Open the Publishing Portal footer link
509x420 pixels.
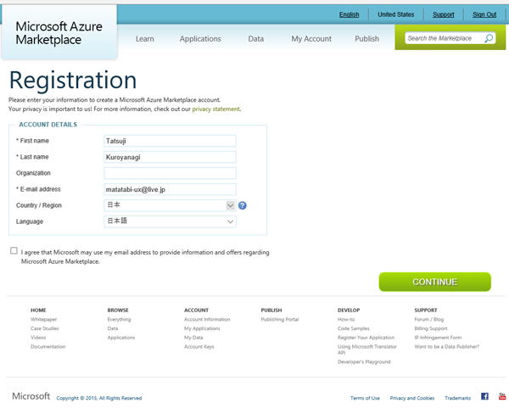[x=280, y=319]
